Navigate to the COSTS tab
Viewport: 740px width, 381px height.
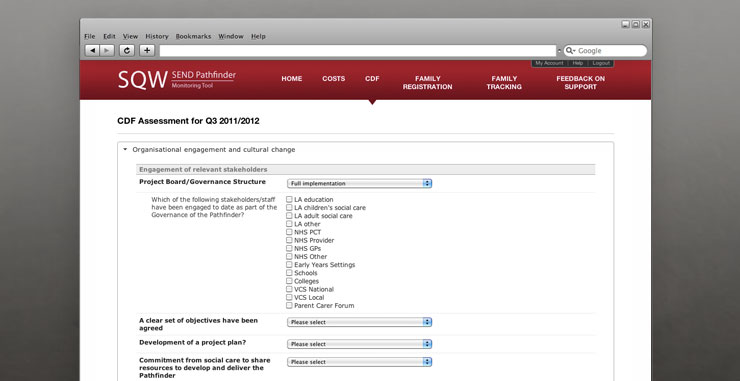point(334,79)
